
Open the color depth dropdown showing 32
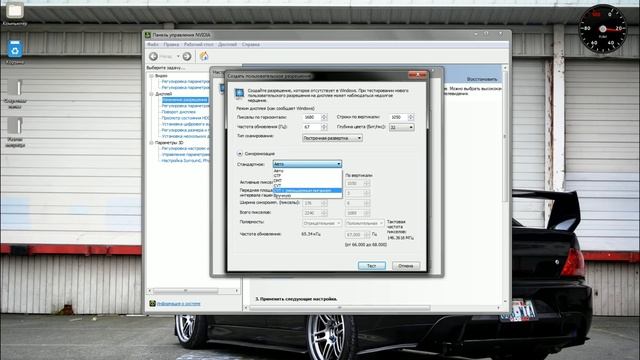[402, 128]
